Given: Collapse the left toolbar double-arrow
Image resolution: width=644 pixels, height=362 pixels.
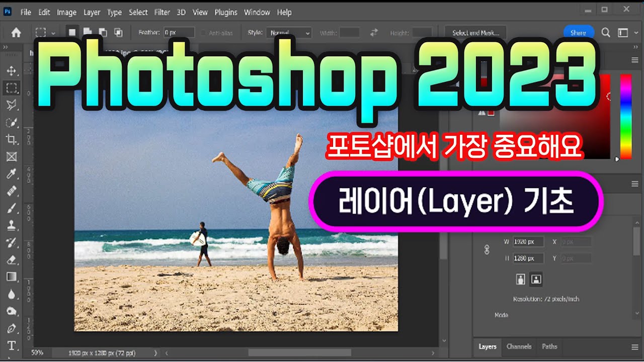Looking at the screenshot, I should [6, 47].
